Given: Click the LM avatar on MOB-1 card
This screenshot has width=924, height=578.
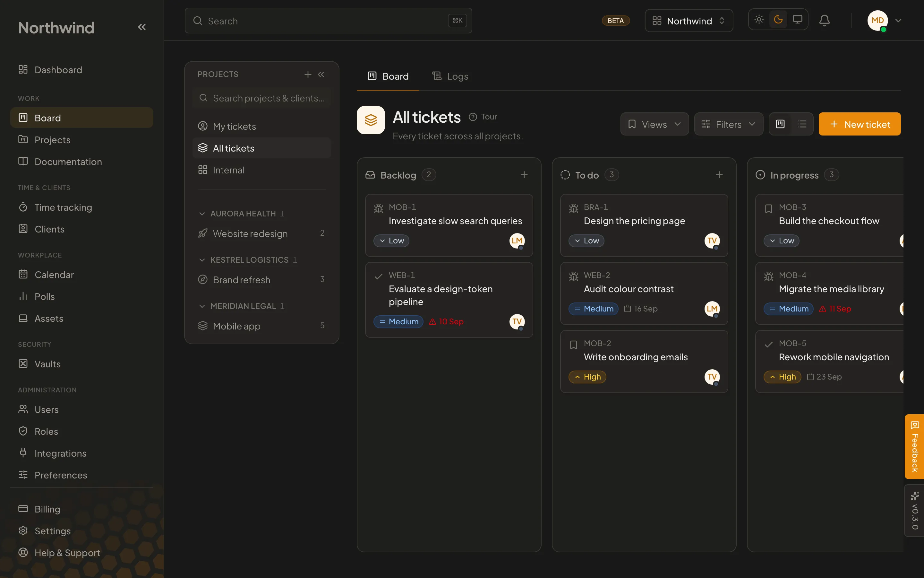Looking at the screenshot, I should (x=517, y=241).
